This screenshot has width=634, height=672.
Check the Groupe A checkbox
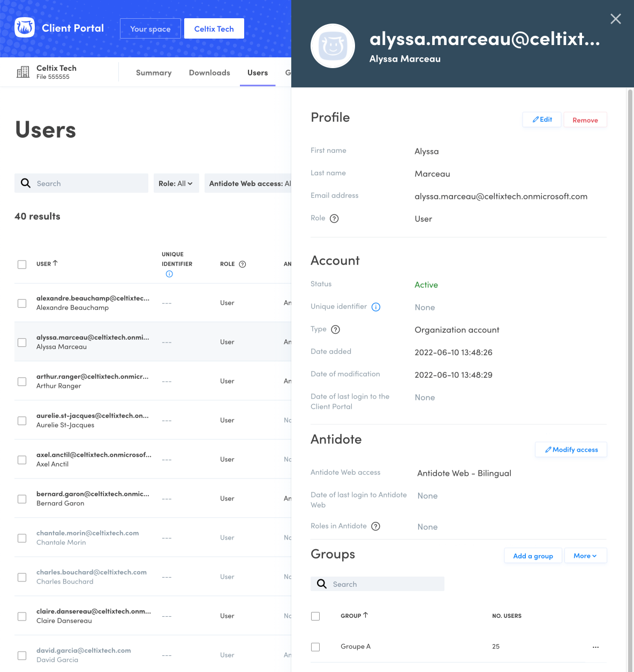tap(315, 647)
